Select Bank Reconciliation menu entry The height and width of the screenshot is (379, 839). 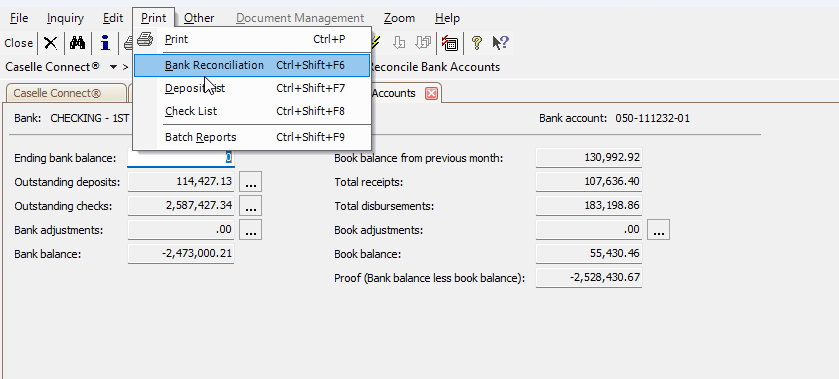coord(252,65)
